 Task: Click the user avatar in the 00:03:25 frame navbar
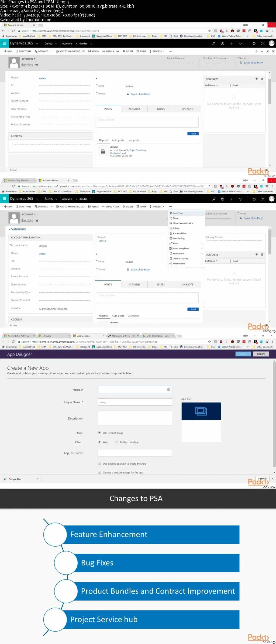272,199
